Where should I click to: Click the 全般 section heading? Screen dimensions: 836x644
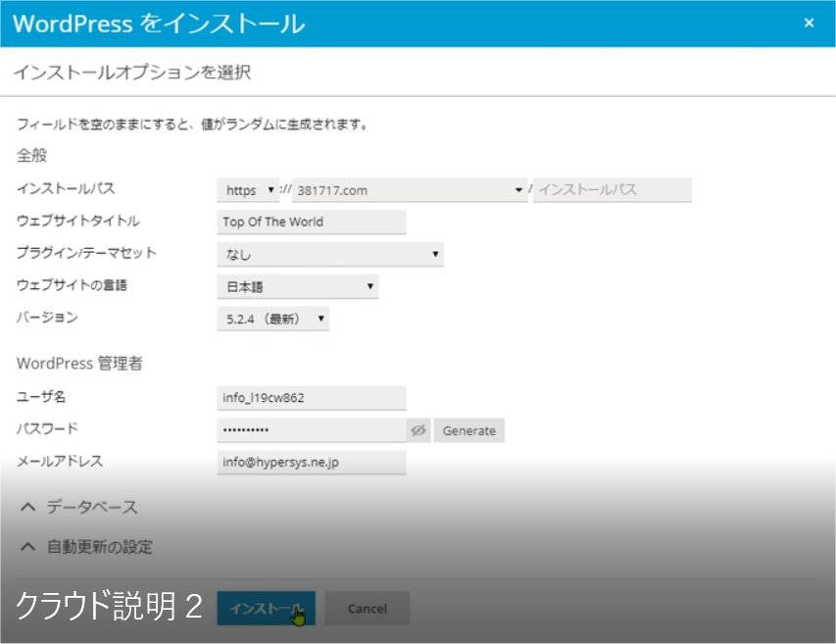pos(32,155)
